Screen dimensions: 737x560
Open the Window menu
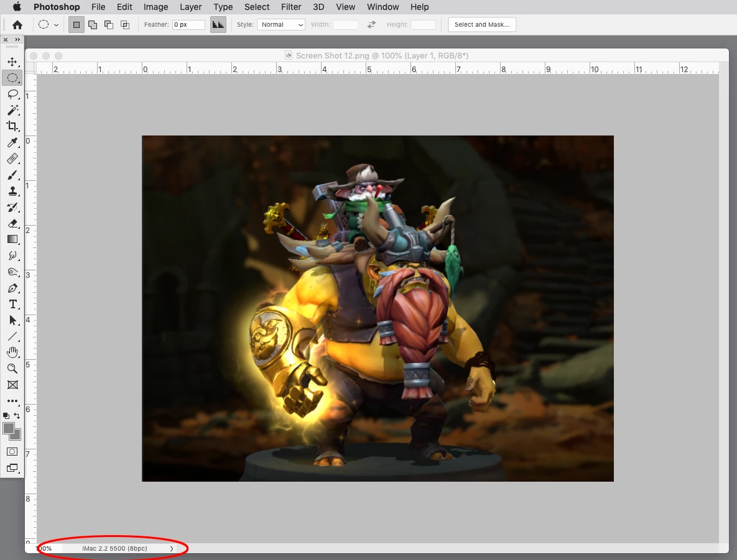(x=382, y=7)
